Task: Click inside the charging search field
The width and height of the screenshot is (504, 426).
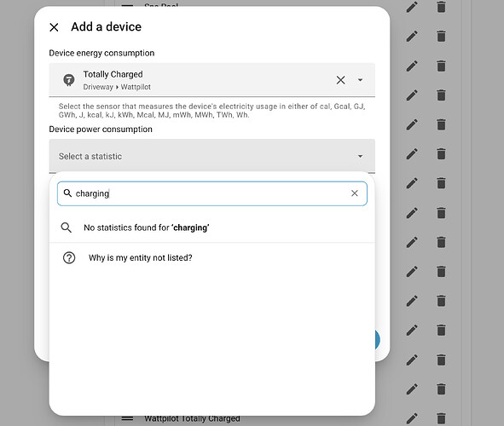Action: (x=212, y=193)
